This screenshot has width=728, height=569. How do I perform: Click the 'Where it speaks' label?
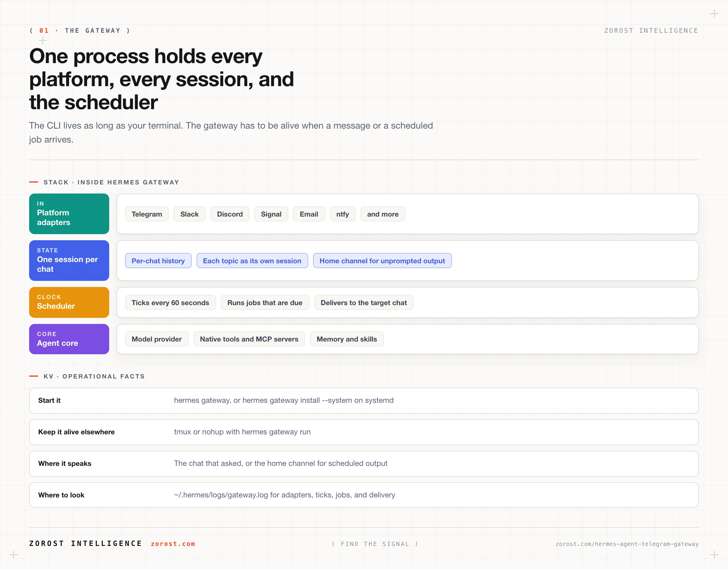click(65, 463)
